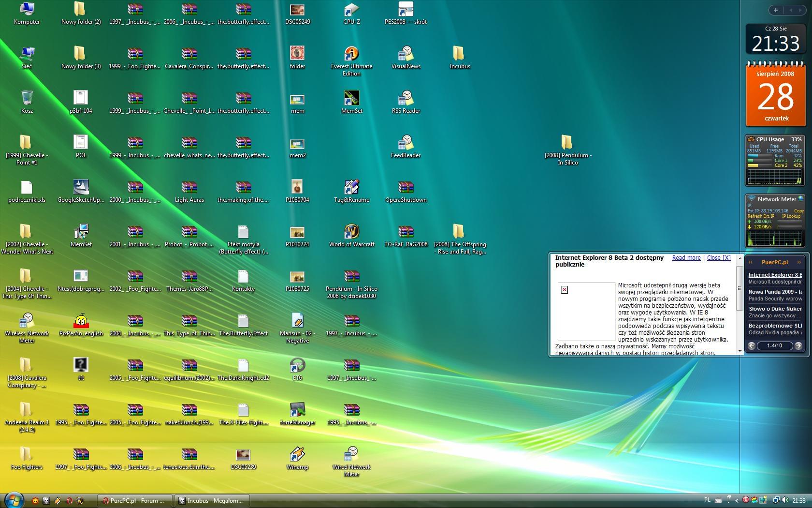Select the ET6 desktop icon
This screenshot has width=812, height=508.
(297, 370)
